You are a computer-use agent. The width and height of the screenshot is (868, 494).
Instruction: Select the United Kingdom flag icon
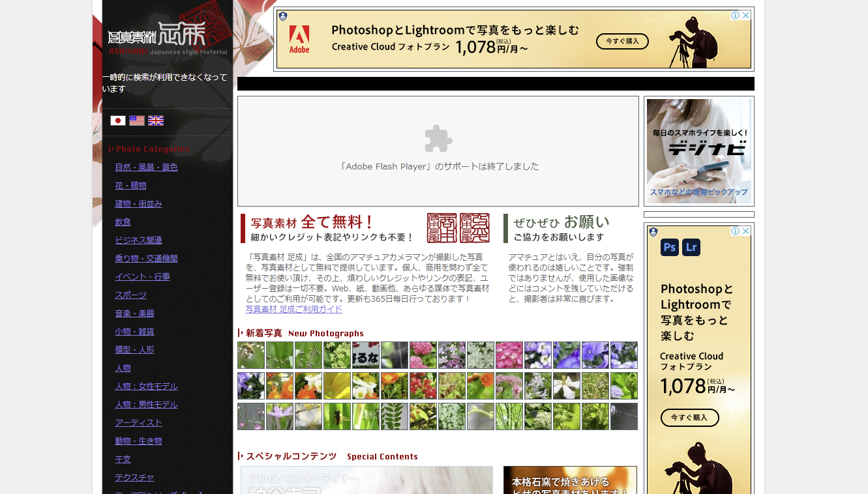point(156,121)
